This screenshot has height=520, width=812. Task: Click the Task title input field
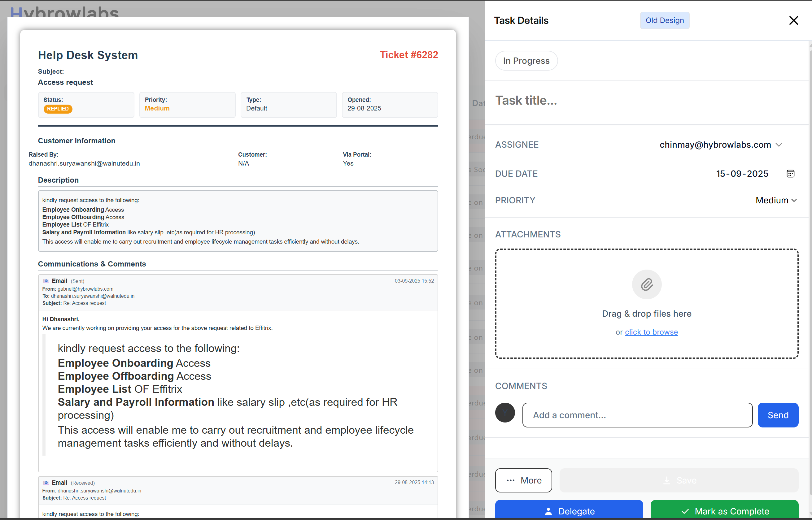pyautogui.click(x=646, y=100)
